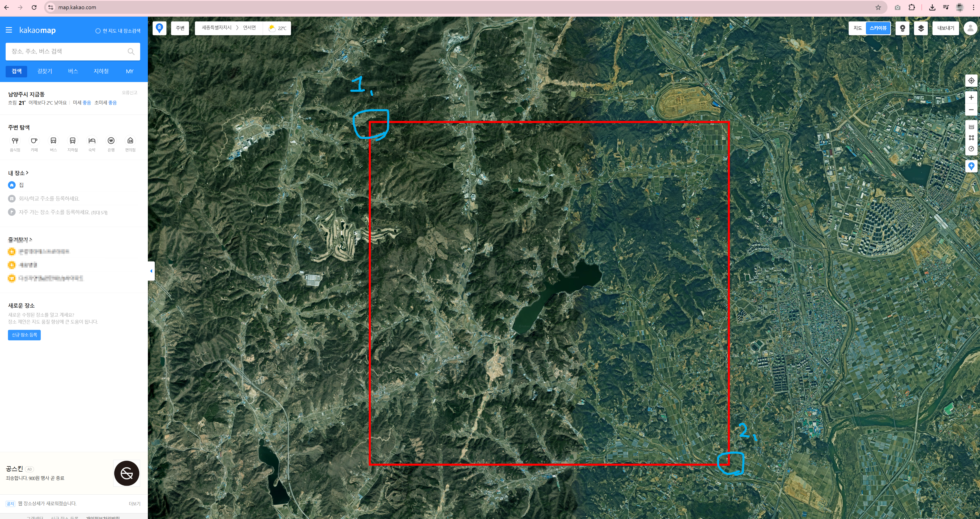Image resolution: width=980 pixels, height=519 pixels.
Task: Expand the 내 장소 section chevron
Action: (x=27, y=173)
